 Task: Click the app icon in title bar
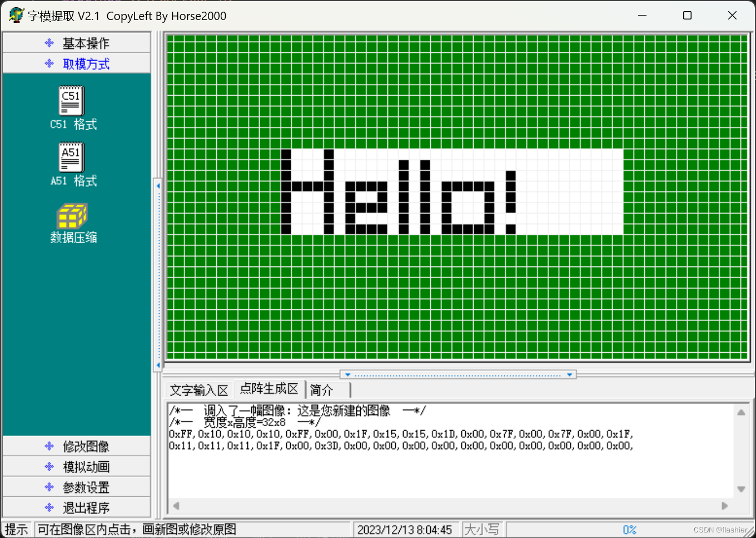(16, 15)
